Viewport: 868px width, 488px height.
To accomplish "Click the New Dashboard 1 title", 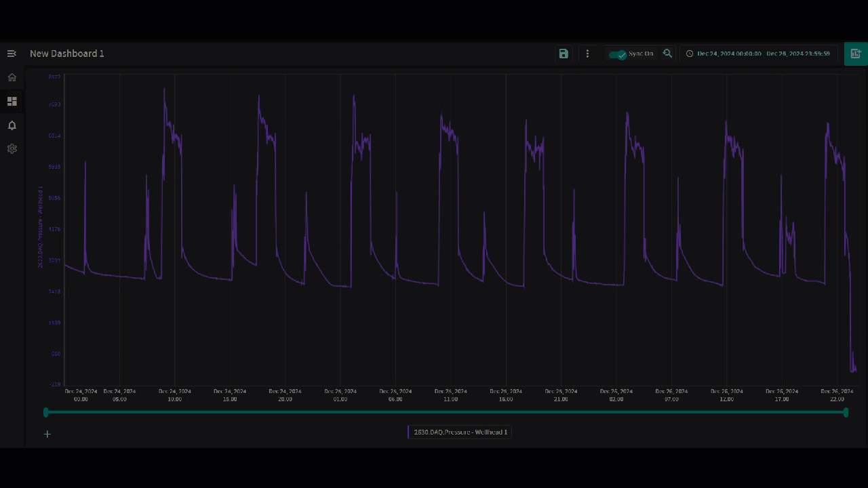I will pyautogui.click(x=67, y=54).
